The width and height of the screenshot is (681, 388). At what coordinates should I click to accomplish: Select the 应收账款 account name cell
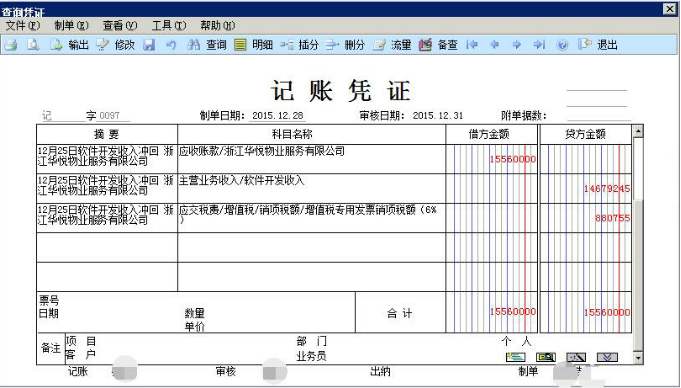pos(311,159)
